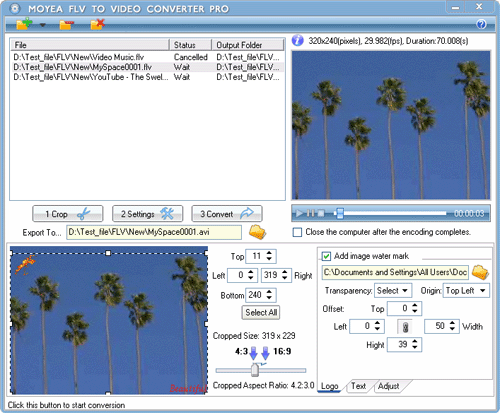Click the video info icon
The image size is (500, 413).
[298, 41]
